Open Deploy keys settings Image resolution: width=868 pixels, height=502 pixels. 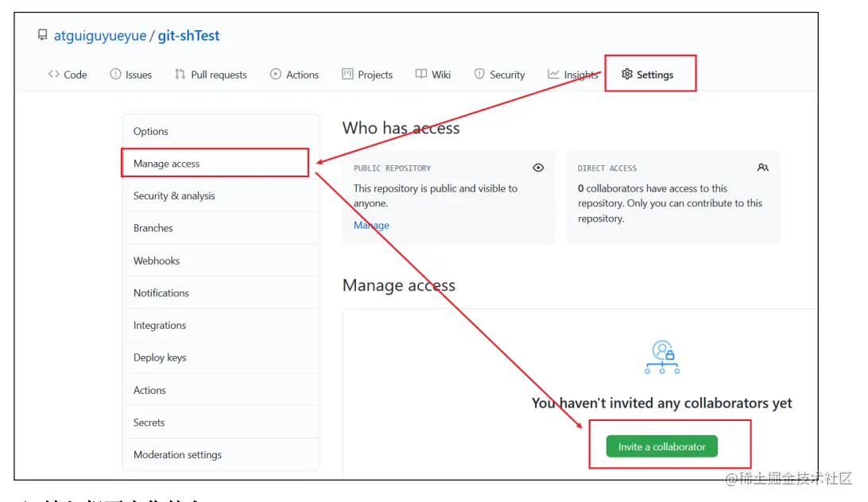coord(220,357)
